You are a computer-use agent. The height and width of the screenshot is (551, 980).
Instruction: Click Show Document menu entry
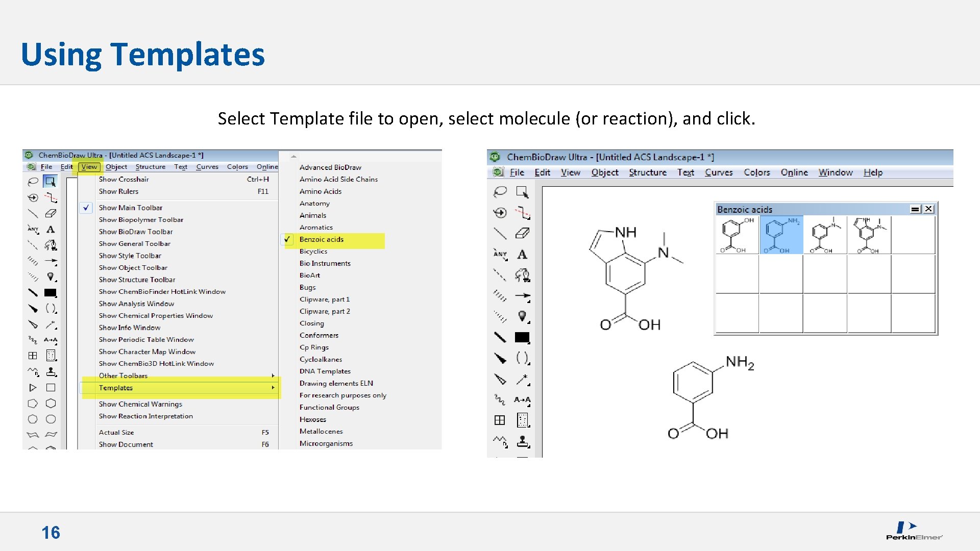pyautogui.click(x=179, y=444)
